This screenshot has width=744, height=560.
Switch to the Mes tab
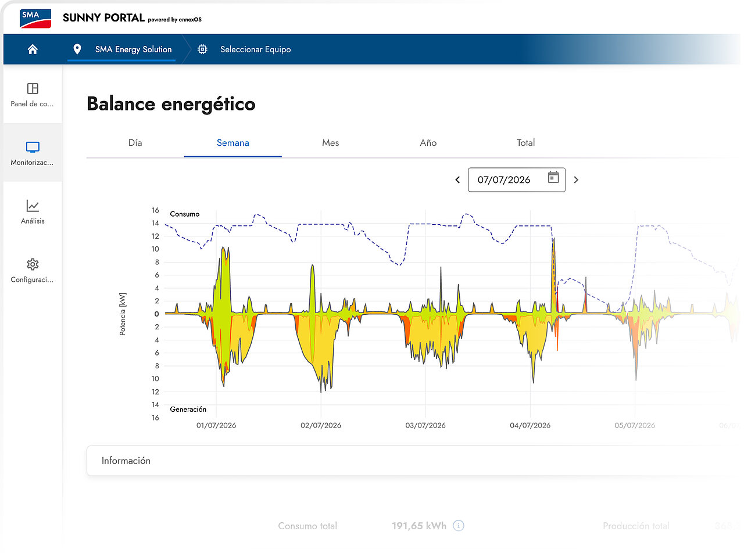[x=331, y=143]
